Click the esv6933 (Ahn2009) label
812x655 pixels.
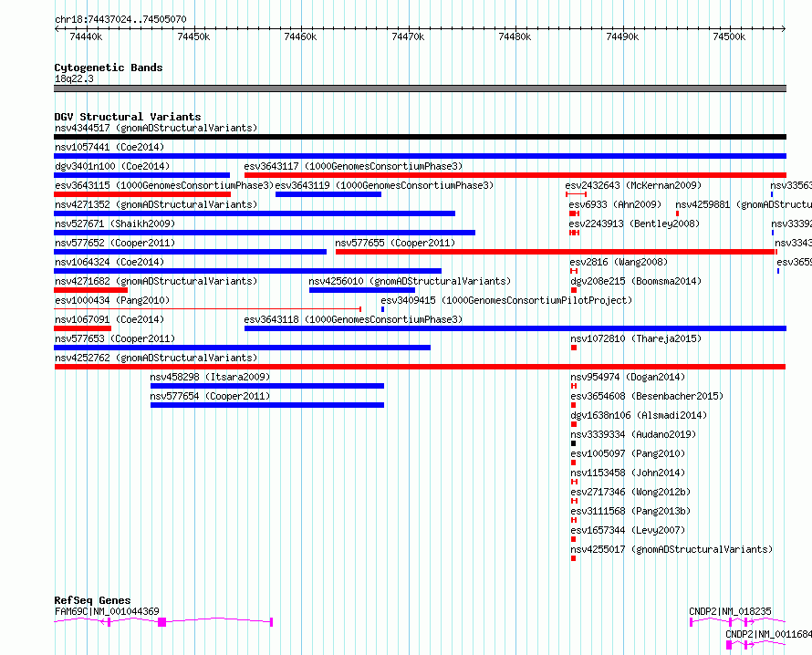(615, 204)
